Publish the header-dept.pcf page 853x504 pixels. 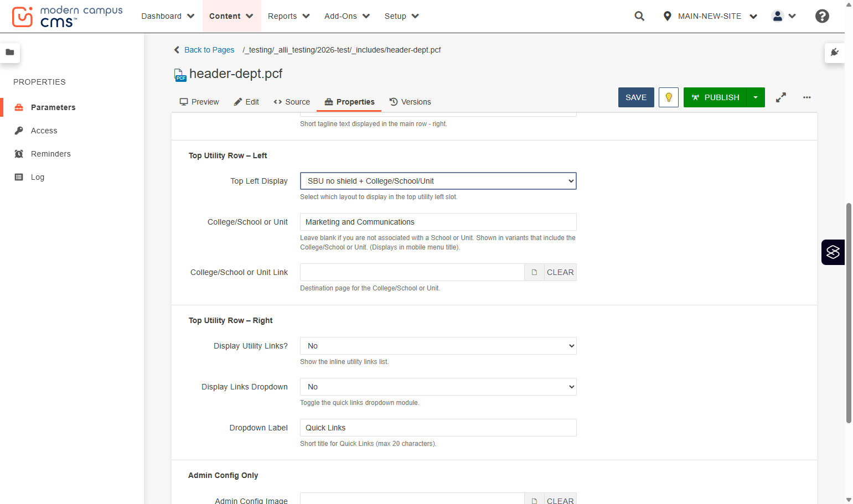point(715,97)
